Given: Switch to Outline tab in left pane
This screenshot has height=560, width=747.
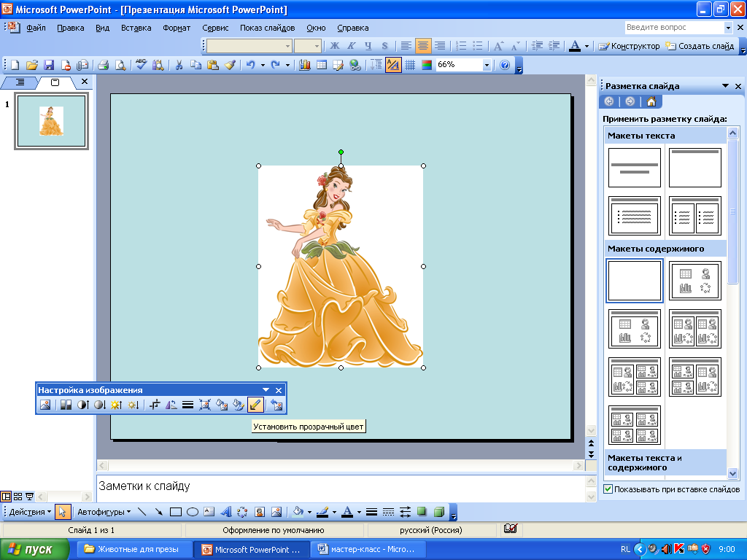Looking at the screenshot, I should pos(20,82).
